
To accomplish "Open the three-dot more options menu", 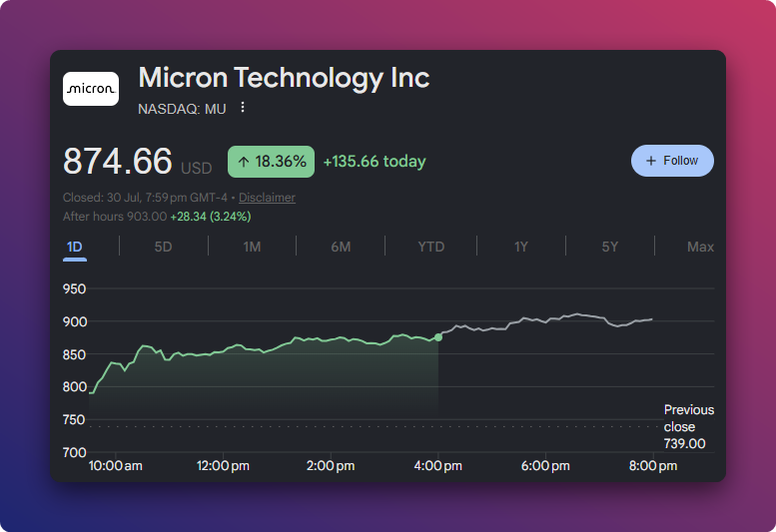I will (243, 107).
